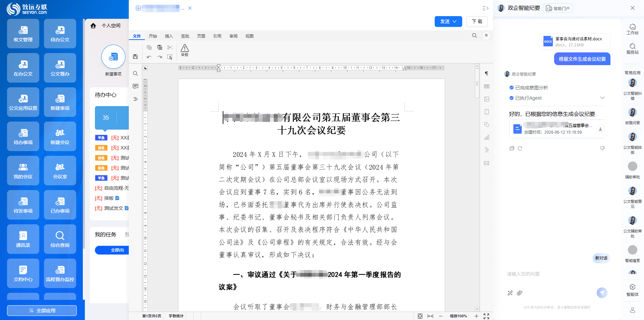Switch to the 页面 ribbon tab
Viewport: 644px width, 320px height.
point(201,36)
